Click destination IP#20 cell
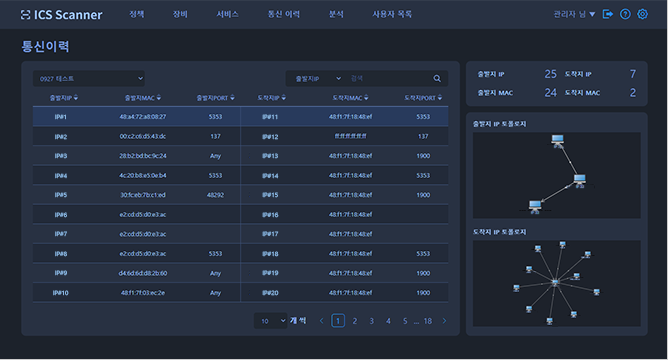 click(270, 293)
